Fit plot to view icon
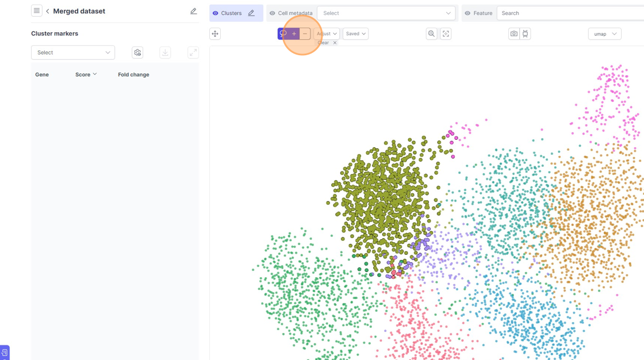 (x=446, y=34)
